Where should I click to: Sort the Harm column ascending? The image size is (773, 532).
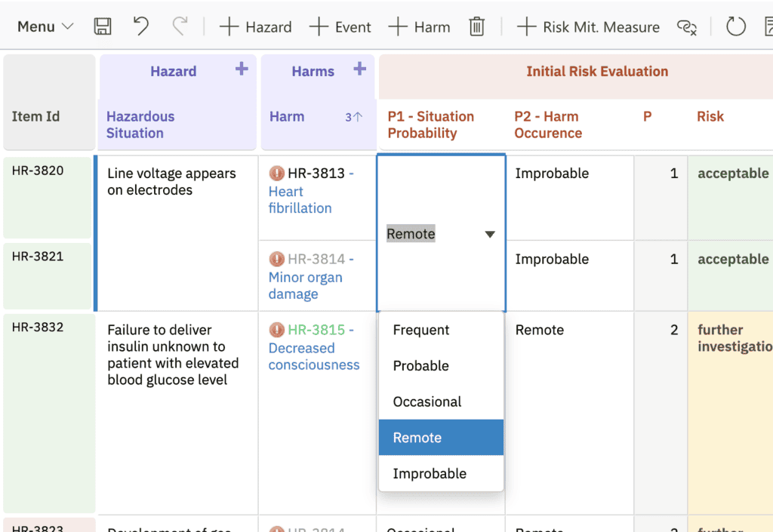(x=353, y=117)
